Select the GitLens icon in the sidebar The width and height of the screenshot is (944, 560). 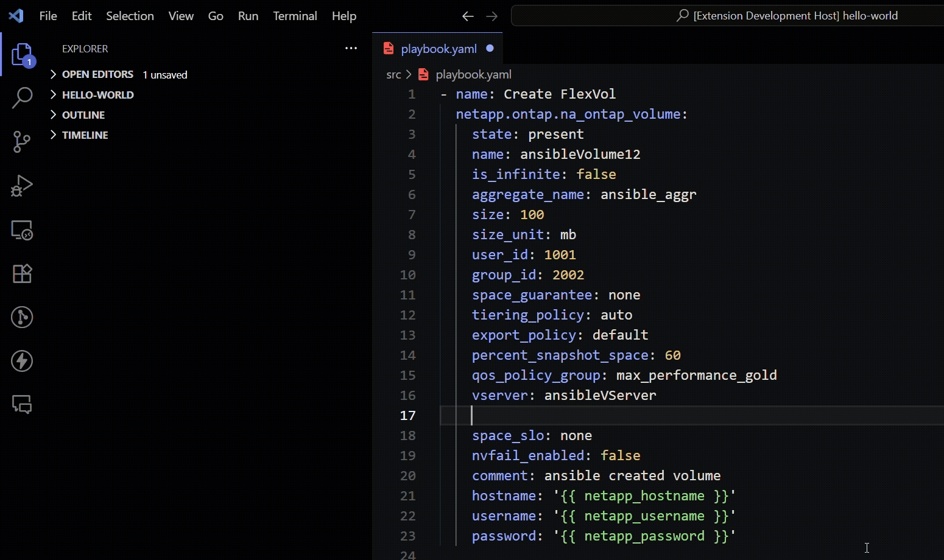pyautogui.click(x=21, y=317)
